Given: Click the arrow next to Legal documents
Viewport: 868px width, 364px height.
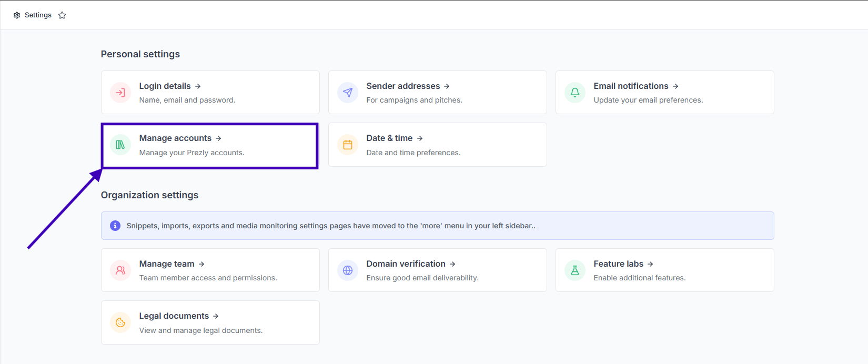Looking at the screenshot, I should [216, 316].
